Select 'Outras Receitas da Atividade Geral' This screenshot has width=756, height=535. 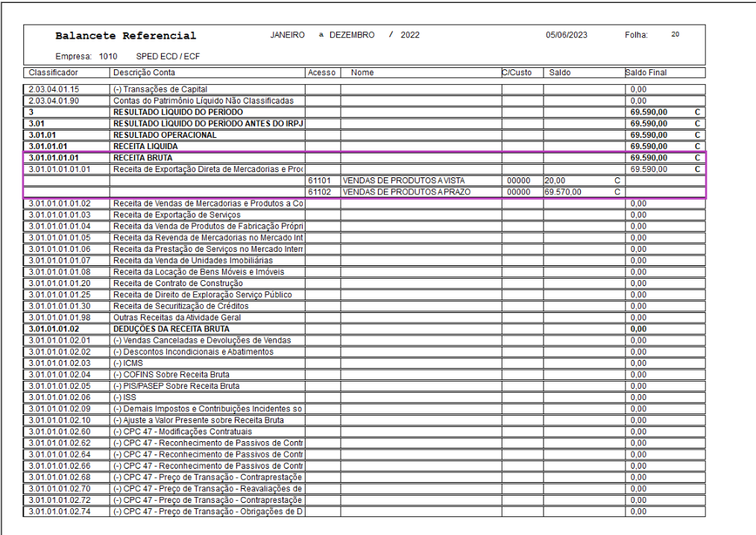[177, 317]
